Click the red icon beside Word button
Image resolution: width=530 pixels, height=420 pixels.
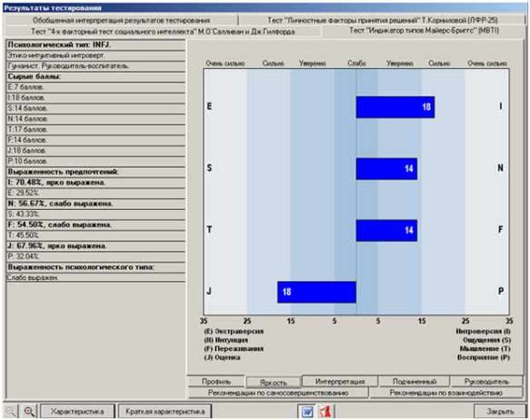(x=325, y=412)
